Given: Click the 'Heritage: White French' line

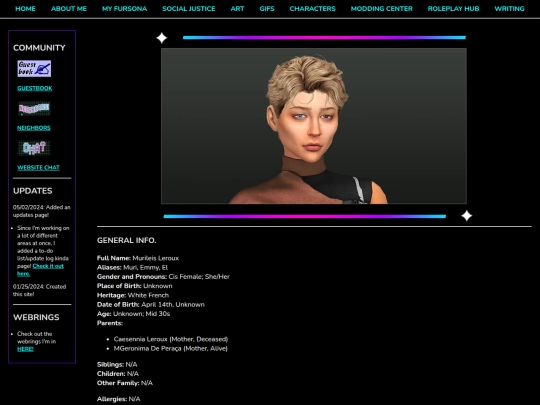Looking at the screenshot, I should pyautogui.click(x=133, y=295).
